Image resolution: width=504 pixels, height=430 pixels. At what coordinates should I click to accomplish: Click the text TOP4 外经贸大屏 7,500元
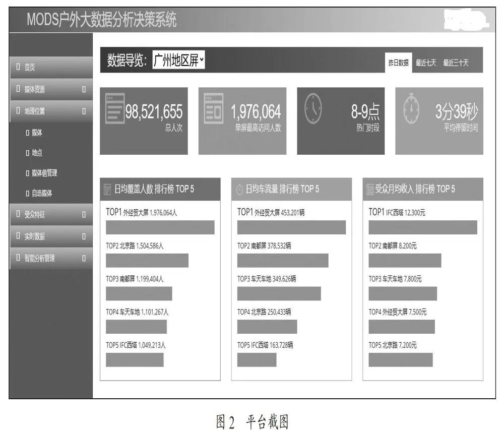pos(398,312)
